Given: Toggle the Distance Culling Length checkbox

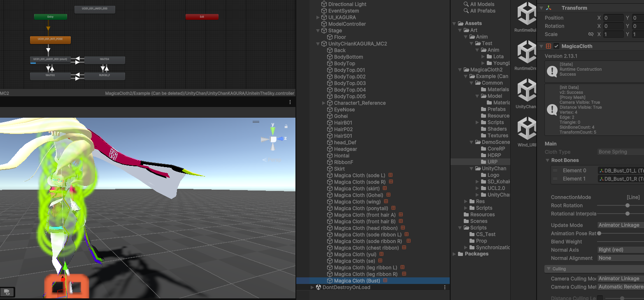Looking at the screenshot, I should pos(600,298).
